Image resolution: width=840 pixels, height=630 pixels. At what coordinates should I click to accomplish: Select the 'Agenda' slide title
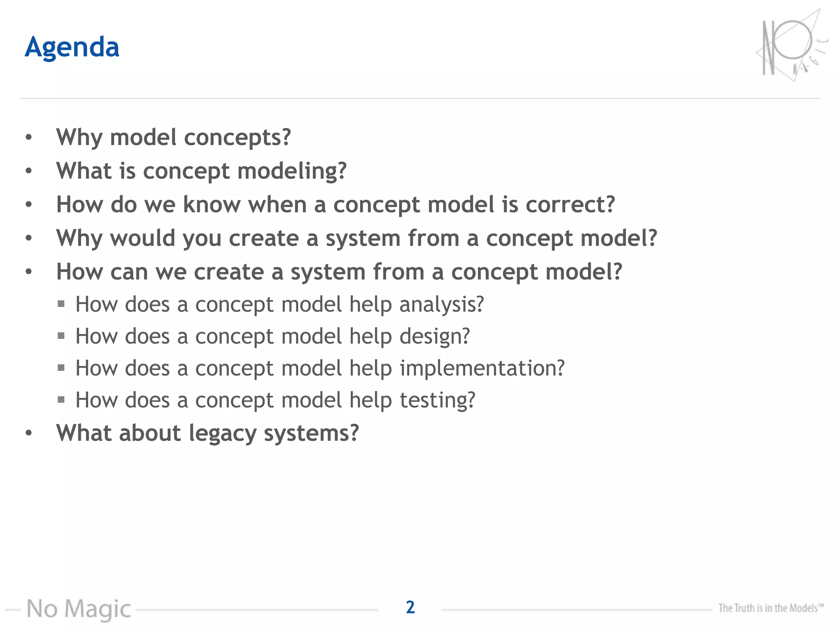72,47
